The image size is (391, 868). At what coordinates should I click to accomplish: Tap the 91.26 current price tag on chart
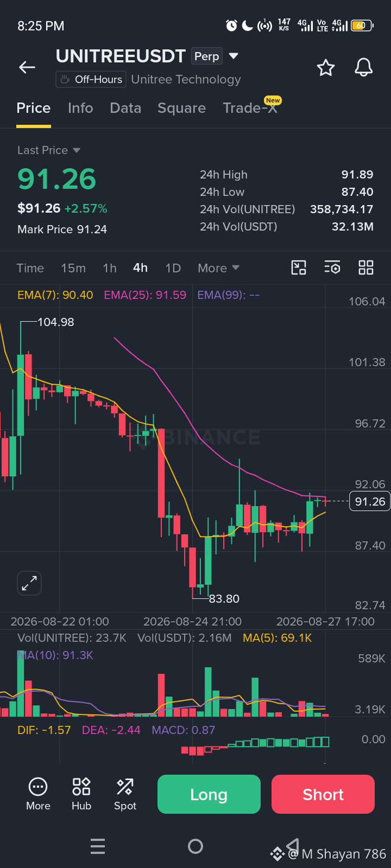(x=370, y=501)
